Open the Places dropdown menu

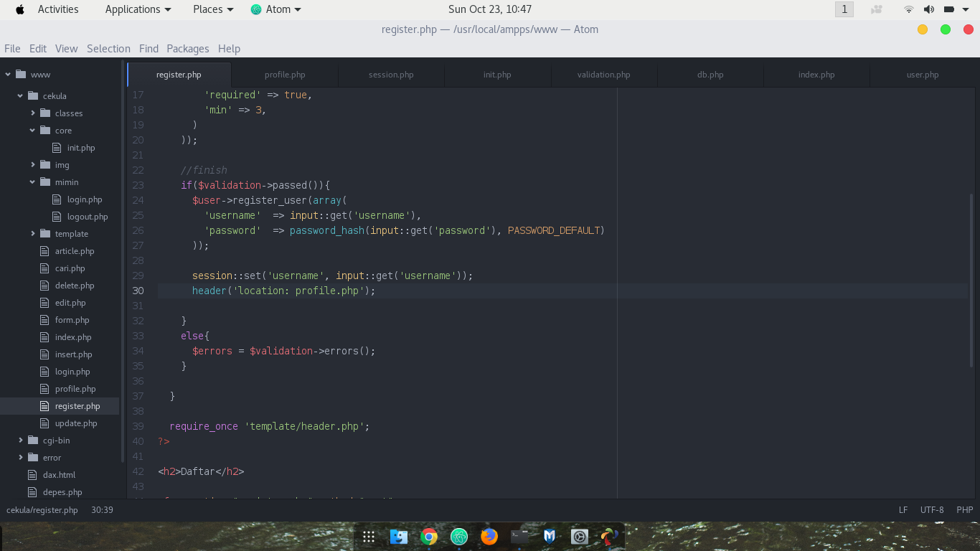tap(213, 9)
